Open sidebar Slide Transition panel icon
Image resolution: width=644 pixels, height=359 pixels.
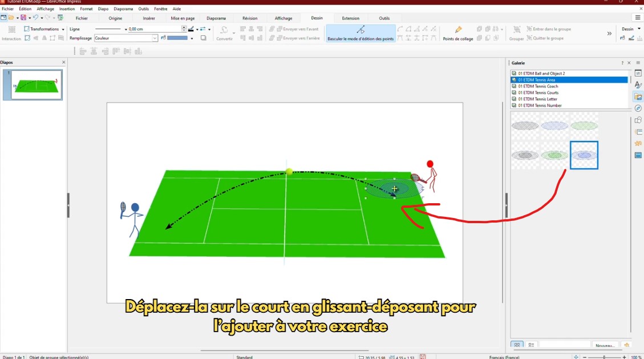pos(638,132)
